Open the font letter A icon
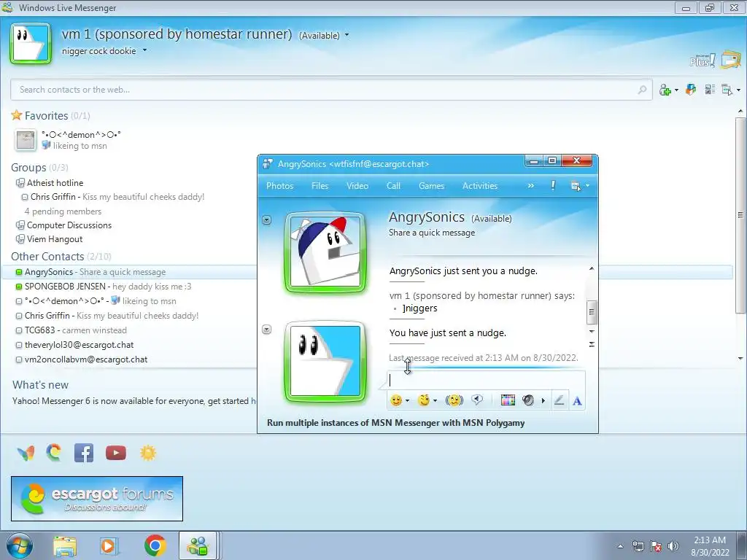 pos(577,400)
